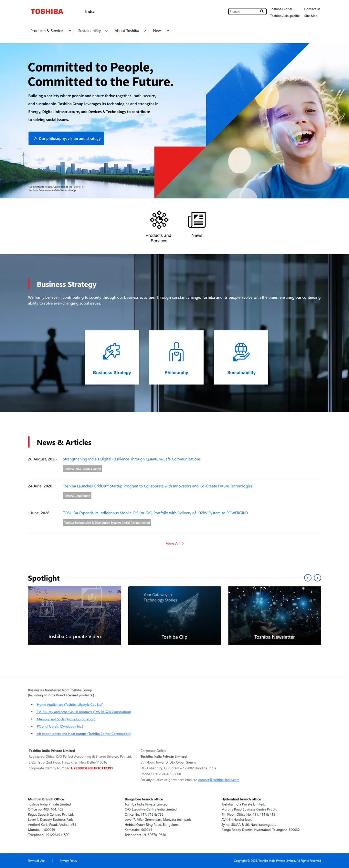The image size is (349, 868).
Task: Click the Toshiba logo
Action: tap(47, 11)
